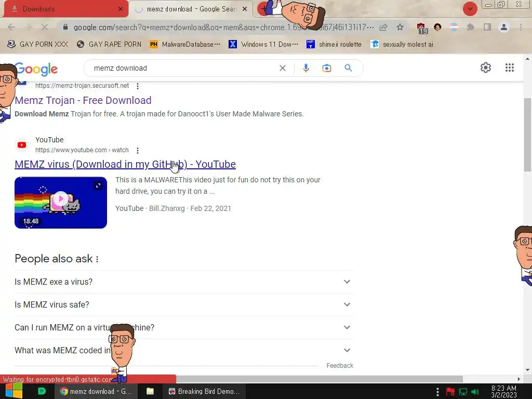This screenshot has width=532, height=399.
Task: Go back to the previous page
Action: tap(11, 27)
